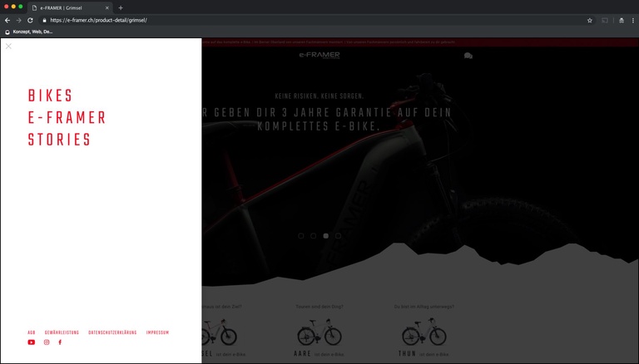Image resolution: width=639 pixels, height=364 pixels.
Task: Open the E-FRAMER menu entry
Action: tap(67, 118)
